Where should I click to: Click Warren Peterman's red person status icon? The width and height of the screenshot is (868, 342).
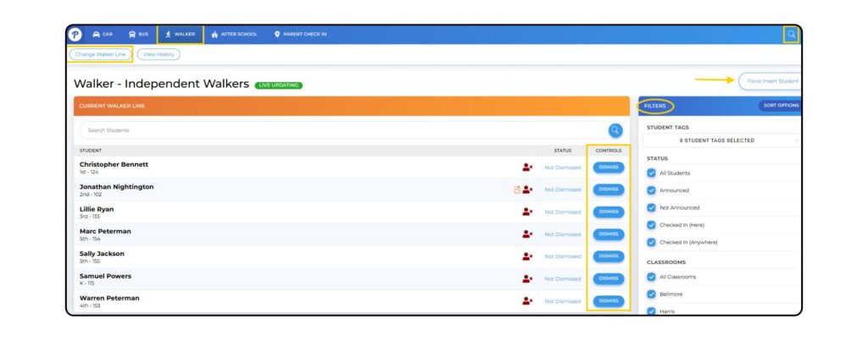(527, 301)
